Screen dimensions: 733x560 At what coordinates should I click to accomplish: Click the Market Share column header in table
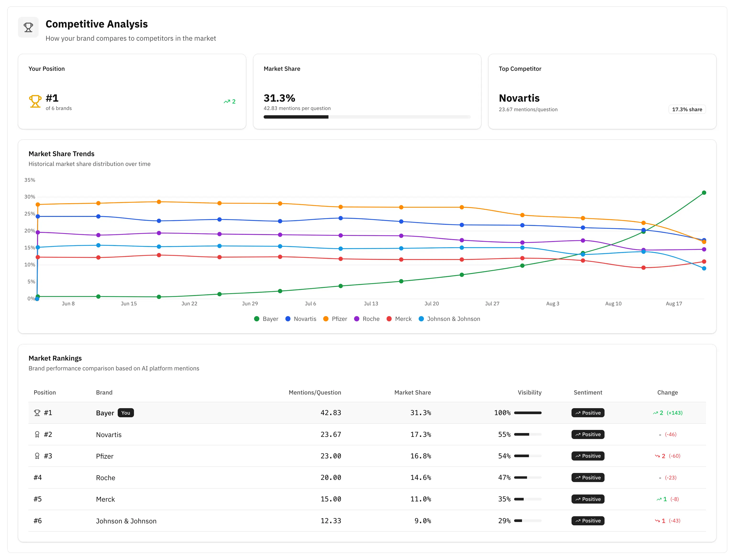412,393
